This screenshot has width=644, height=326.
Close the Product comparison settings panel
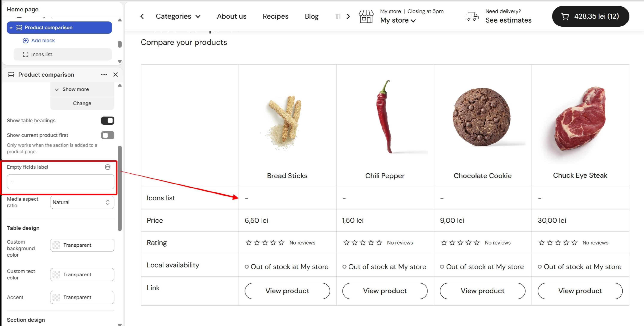tap(115, 74)
